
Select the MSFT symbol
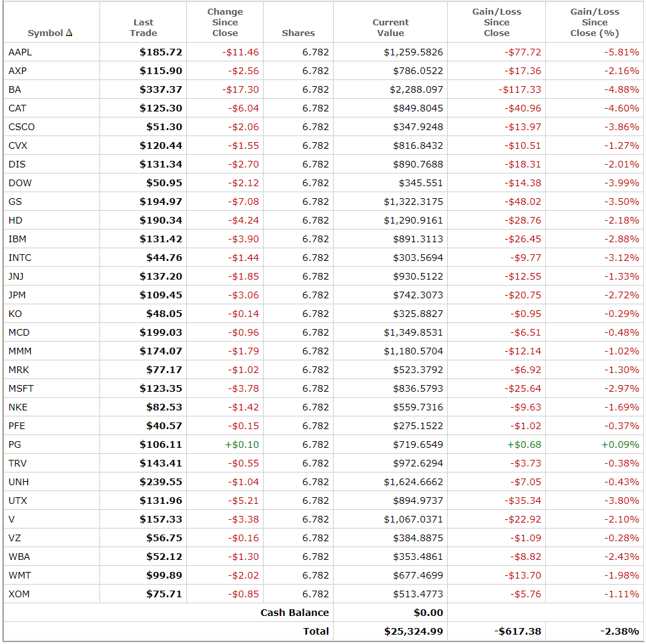tap(21, 388)
